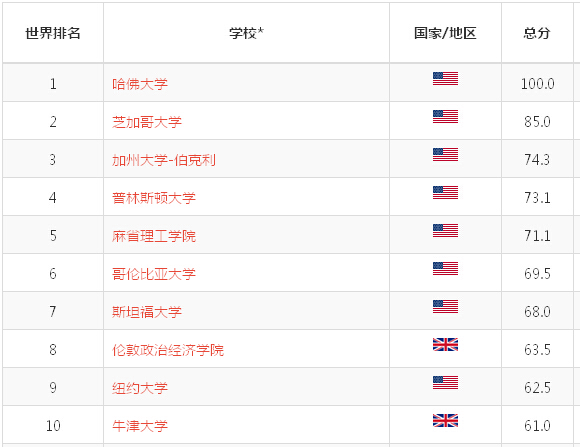580x447 pixels.
Task: Open the 伦敦政治经济学院 link
Action: coord(168,350)
